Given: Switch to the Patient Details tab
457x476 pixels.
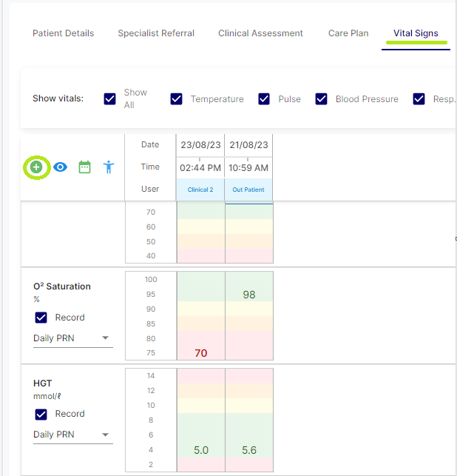Looking at the screenshot, I should tap(63, 33).
